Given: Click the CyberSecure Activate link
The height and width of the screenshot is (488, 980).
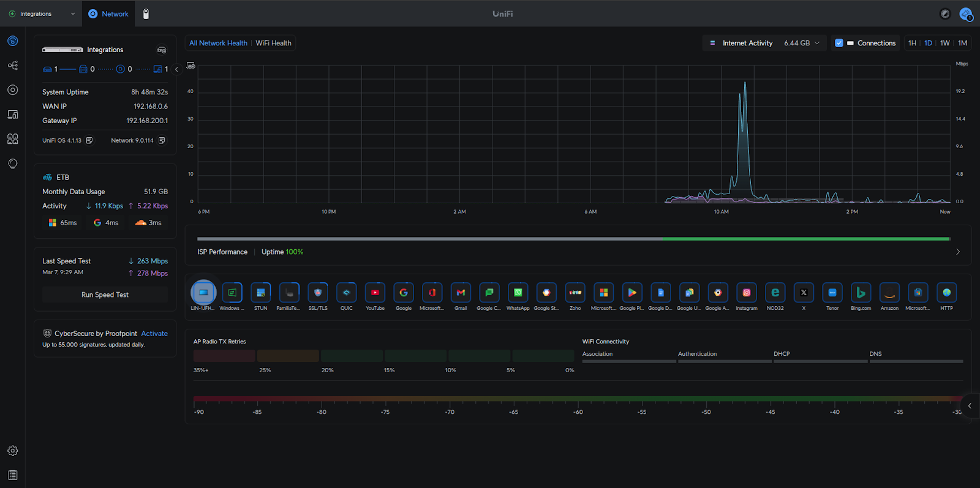Looking at the screenshot, I should tap(154, 334).
